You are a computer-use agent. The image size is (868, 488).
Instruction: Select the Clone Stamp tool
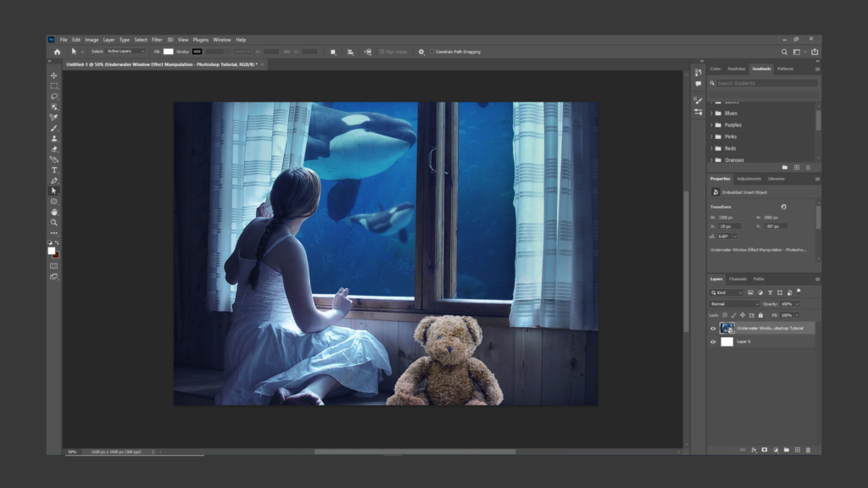[x=53, y=138]
